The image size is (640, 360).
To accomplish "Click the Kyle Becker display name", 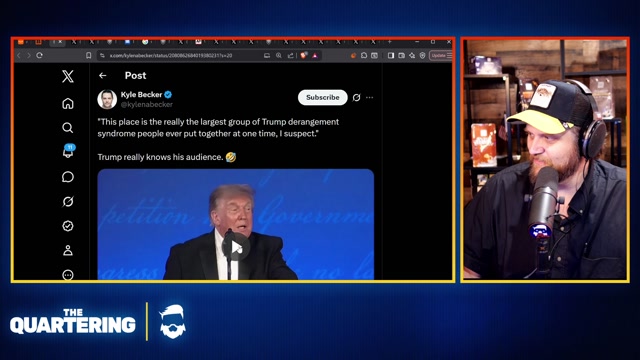I will point(141,95).
